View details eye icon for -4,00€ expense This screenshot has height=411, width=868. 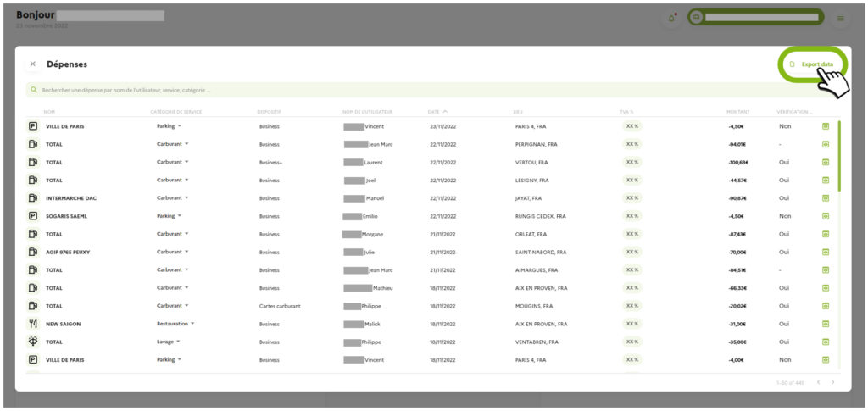point(825,359)
